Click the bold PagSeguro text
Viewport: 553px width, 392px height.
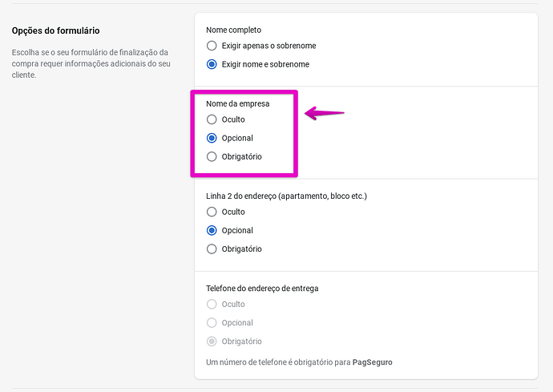pyautogui.click(x=373, y=362)
